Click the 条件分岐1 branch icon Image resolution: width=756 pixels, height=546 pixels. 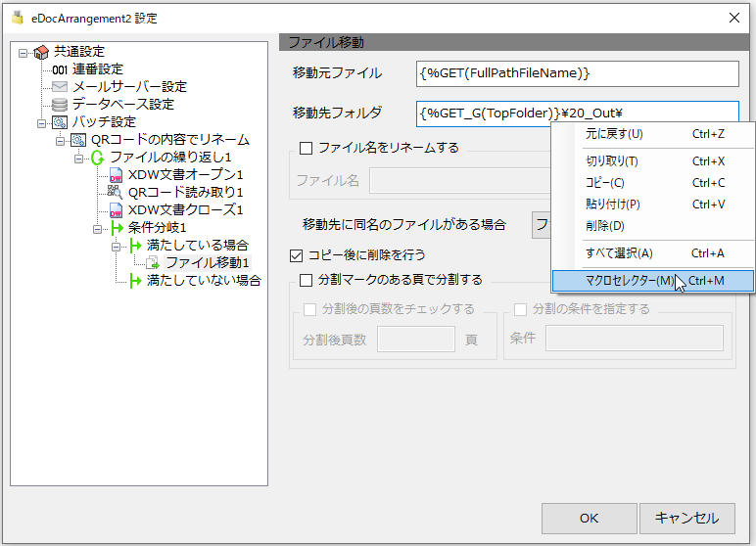pos(117,227)
